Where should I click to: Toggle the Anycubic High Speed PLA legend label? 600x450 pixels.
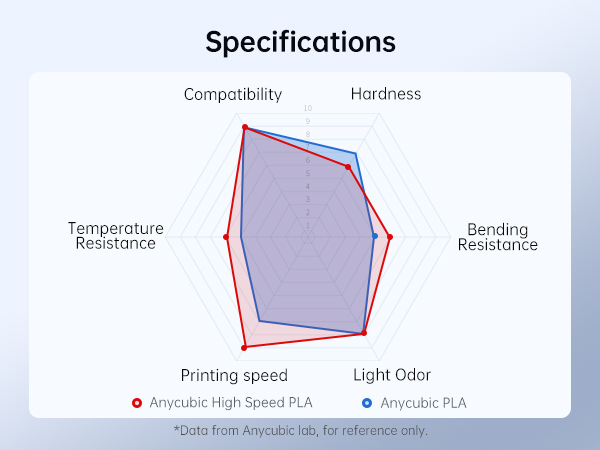(x=231, y=403)
